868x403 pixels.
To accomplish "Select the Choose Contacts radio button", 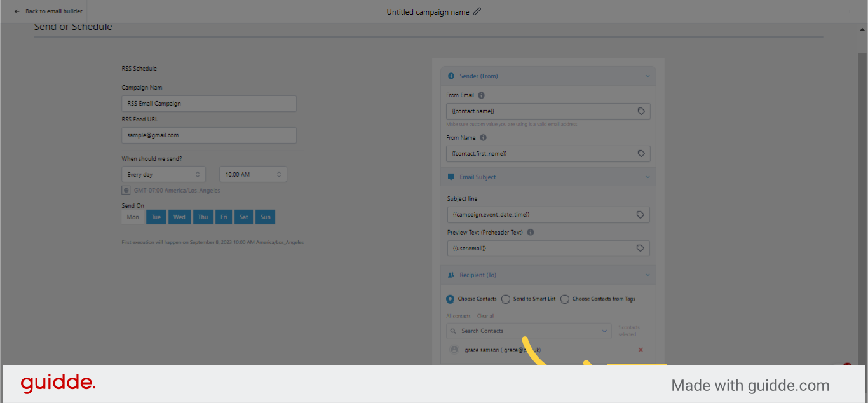I will (x=450, y=299).
